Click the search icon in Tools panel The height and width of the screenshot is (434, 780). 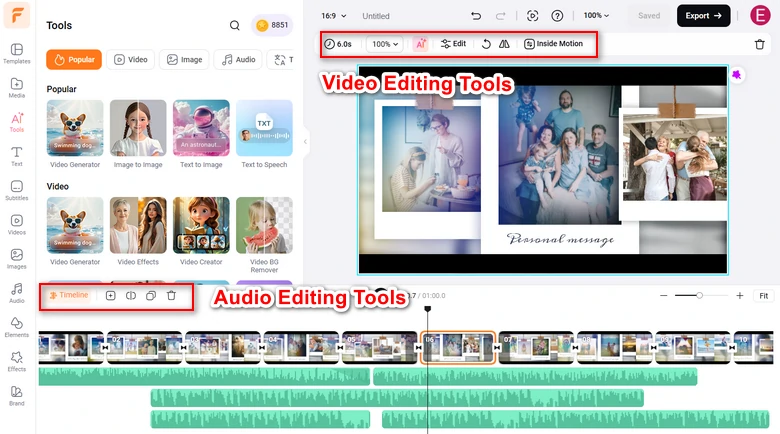(x=235, y=25)
